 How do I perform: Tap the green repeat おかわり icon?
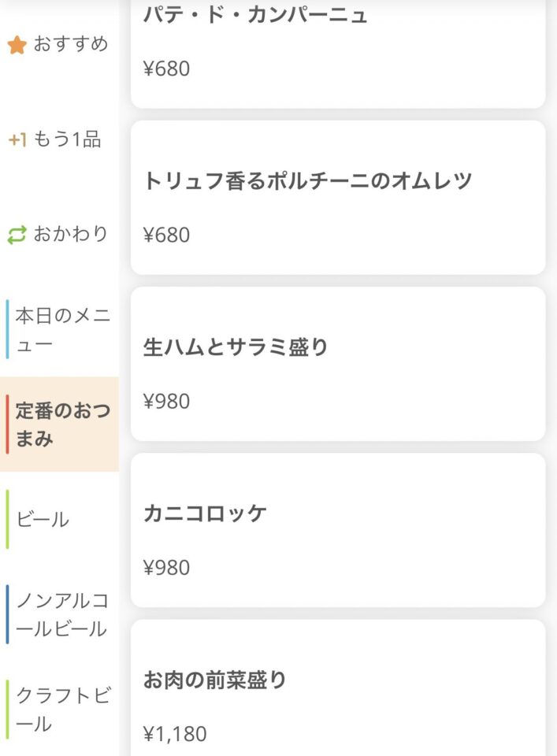pyautogui.click(x=17, y=235)
